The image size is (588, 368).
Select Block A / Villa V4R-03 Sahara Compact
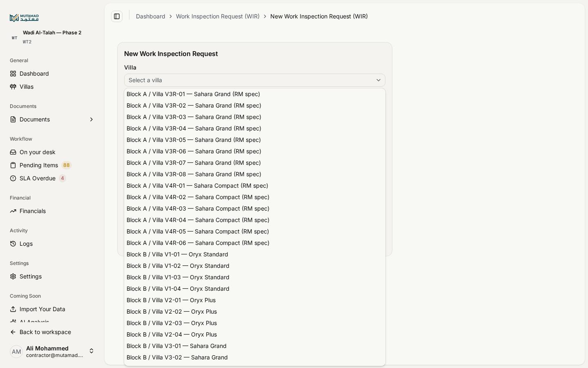pos(255,209)
